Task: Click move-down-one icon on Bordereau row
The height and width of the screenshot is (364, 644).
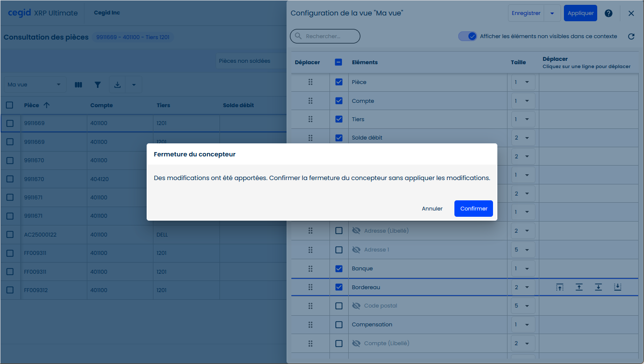Action: (598, 287)
